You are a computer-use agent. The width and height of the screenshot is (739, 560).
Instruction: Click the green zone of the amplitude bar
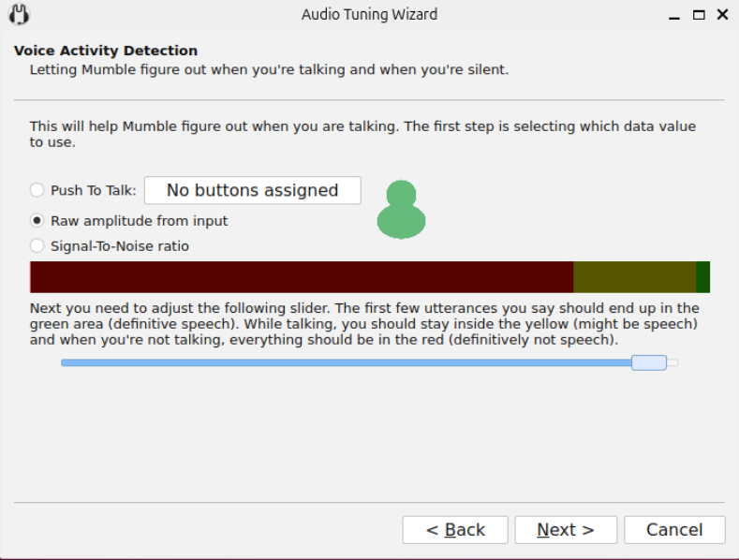point(703,277)
